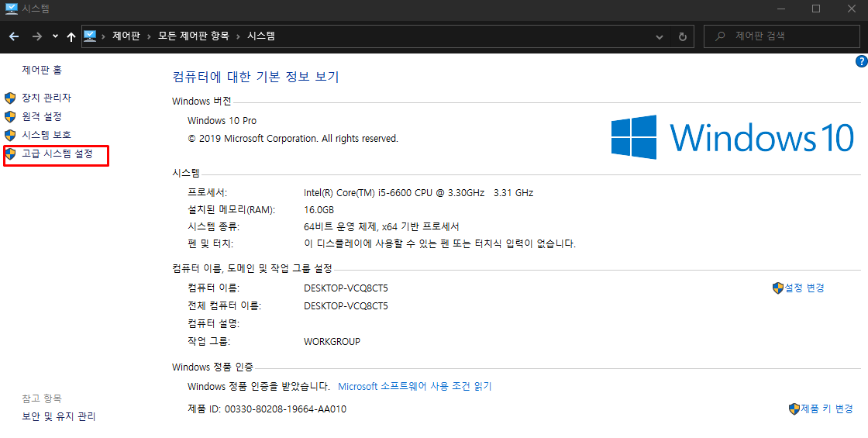The image size is (868, 438).
Task: Open recent locations dropdown chevron
Action: point(55,36)
